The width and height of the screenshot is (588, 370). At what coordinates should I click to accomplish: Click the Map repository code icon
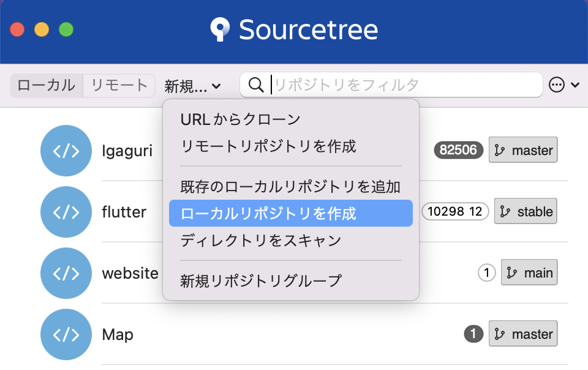pyautogui.click(x=66, y=334)
